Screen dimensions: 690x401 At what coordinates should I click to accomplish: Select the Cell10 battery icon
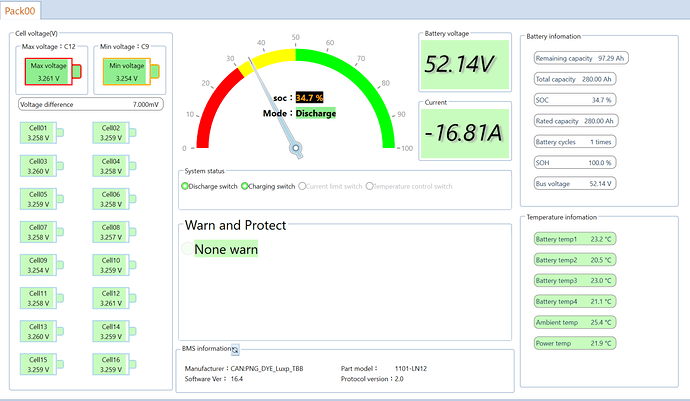114,265
